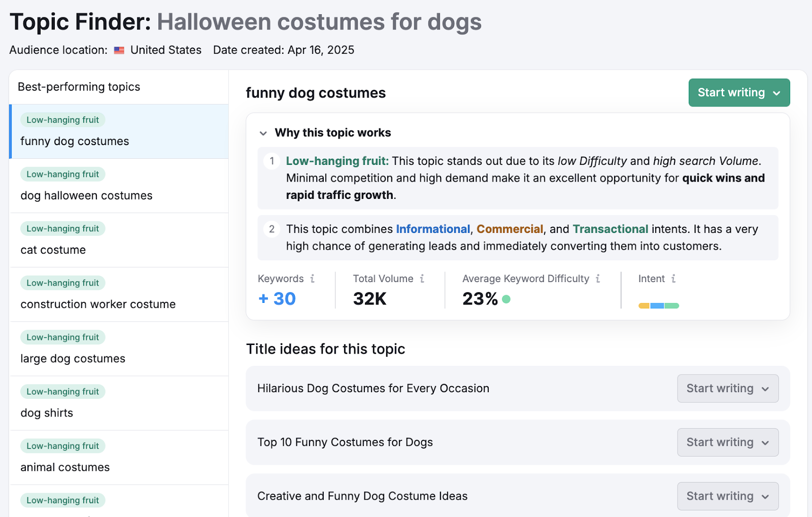812x517 pixels.
Task: Click the green difficulty indicator dot
Action: point(506,299)
